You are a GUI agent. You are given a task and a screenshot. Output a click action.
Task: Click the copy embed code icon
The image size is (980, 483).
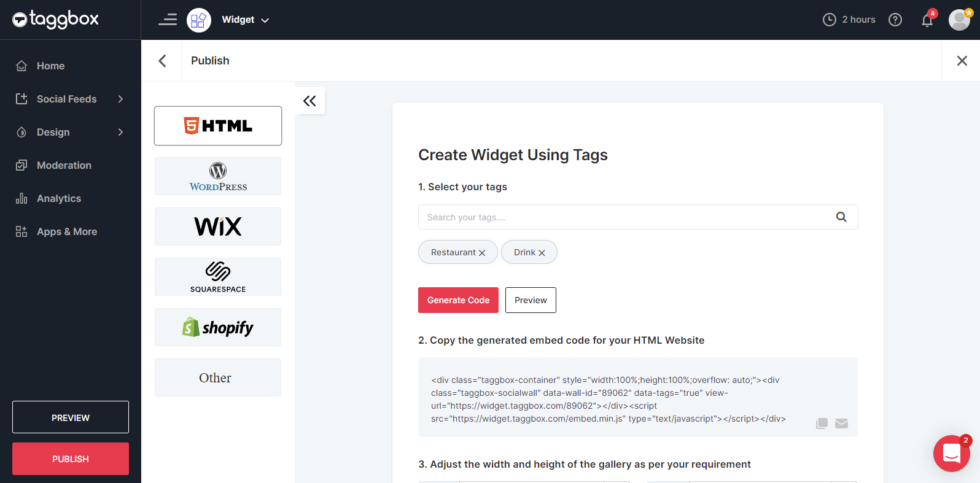pyautogui.click(x=822, y=423)
